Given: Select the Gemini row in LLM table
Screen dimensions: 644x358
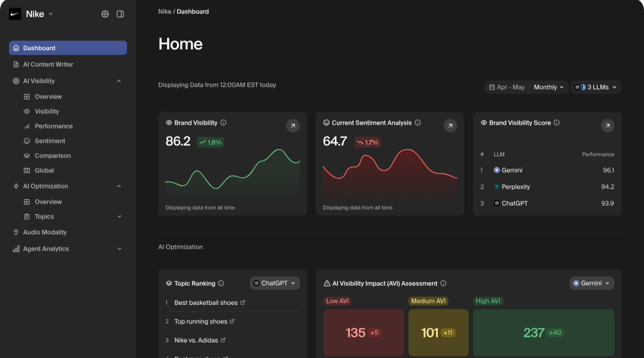Looking at the screenshot, I should pos(547,170).
